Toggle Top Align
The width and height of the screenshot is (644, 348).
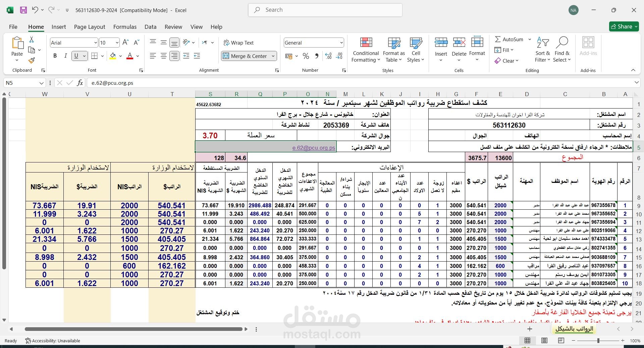[153, 42]
